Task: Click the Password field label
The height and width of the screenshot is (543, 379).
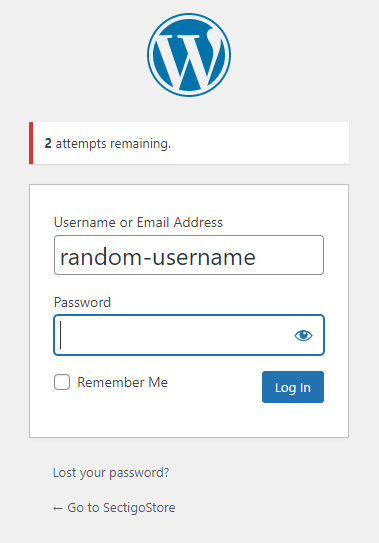Action: point(82,302)
